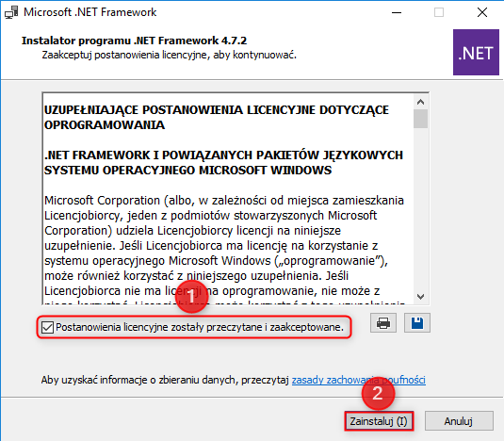Image resolution: width=504 pixels, height=441 pixels.
Task: Click the heading "UZUPEŁNIAJĄCE POSTANOWIENIA LICENCYJNE DOTYCZĄCE"
Action: click(217, 110)
